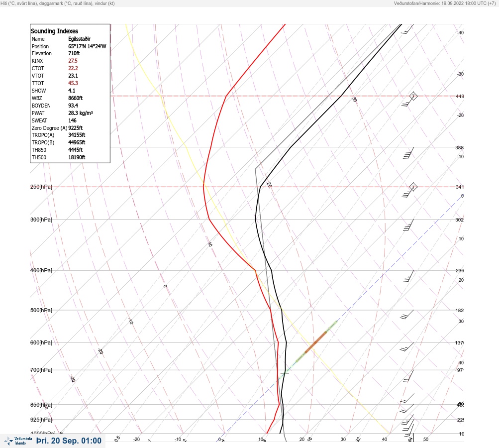499x448 pixels.
Task: Click the Veðurstofan/Harmonie model run timestamp
Action: point(445,3)
